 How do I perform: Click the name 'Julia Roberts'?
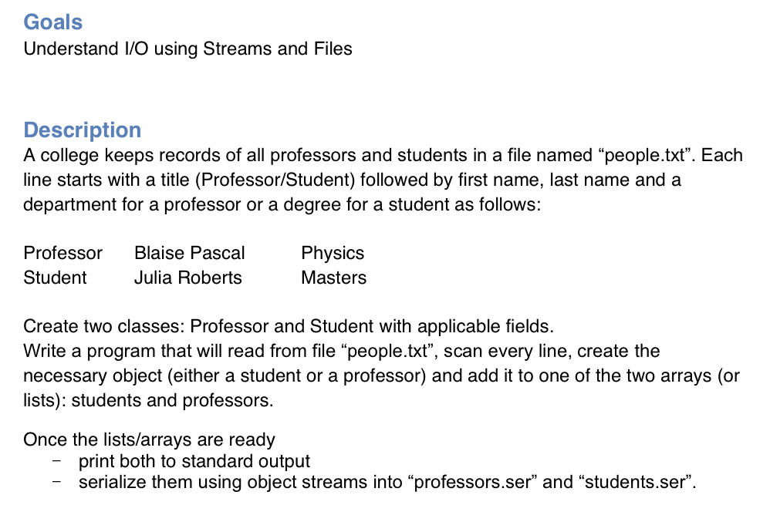(x=188, y=278)
